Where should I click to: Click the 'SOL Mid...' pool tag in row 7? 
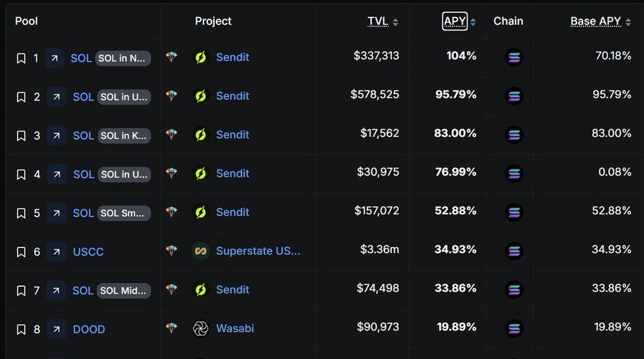pyautogui.click(x=124, y=290)
